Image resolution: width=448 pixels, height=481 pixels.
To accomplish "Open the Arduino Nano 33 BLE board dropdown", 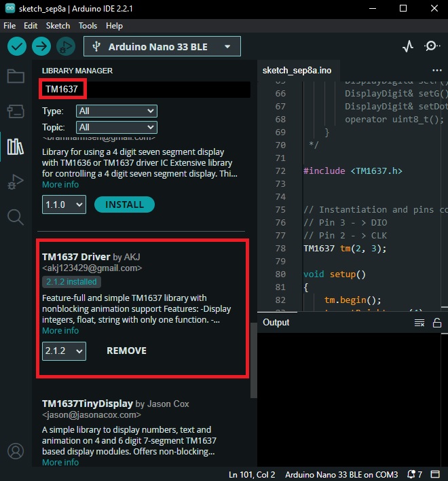I will click(162, 46).
